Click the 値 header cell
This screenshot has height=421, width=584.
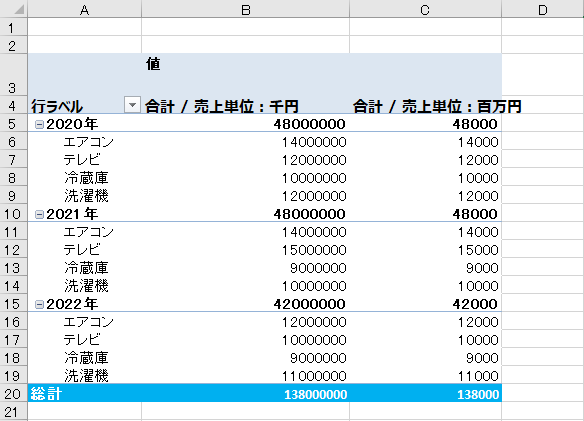245,75
